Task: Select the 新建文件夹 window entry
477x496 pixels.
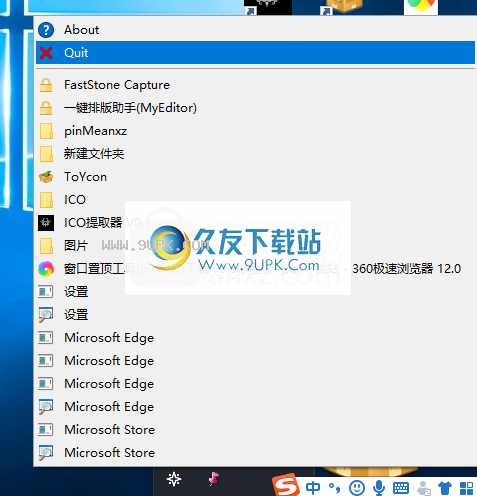Action: coord(255,154)
